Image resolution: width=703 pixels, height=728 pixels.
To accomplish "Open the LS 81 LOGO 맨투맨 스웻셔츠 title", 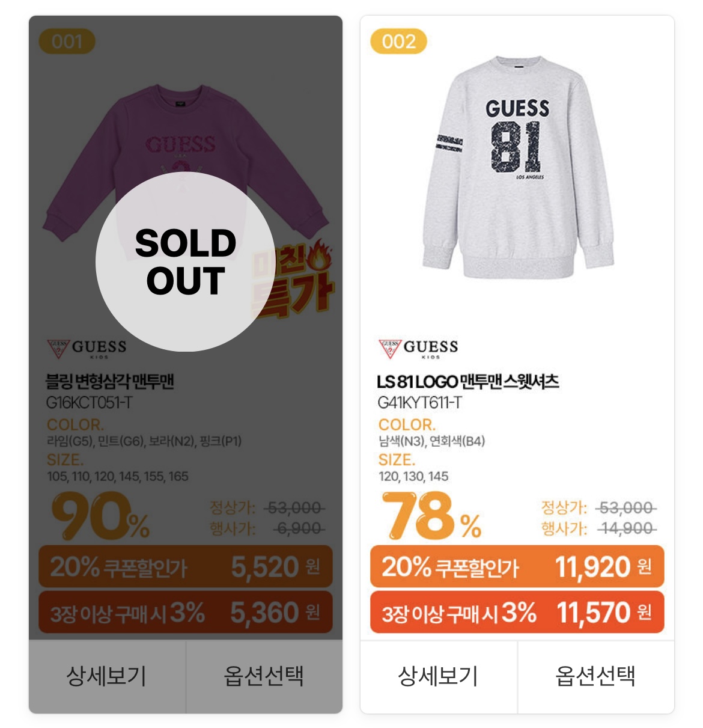I will (468, 382).
